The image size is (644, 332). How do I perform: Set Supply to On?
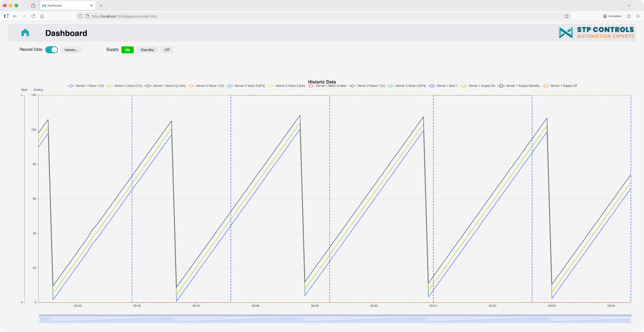click(x=128, y=50)
